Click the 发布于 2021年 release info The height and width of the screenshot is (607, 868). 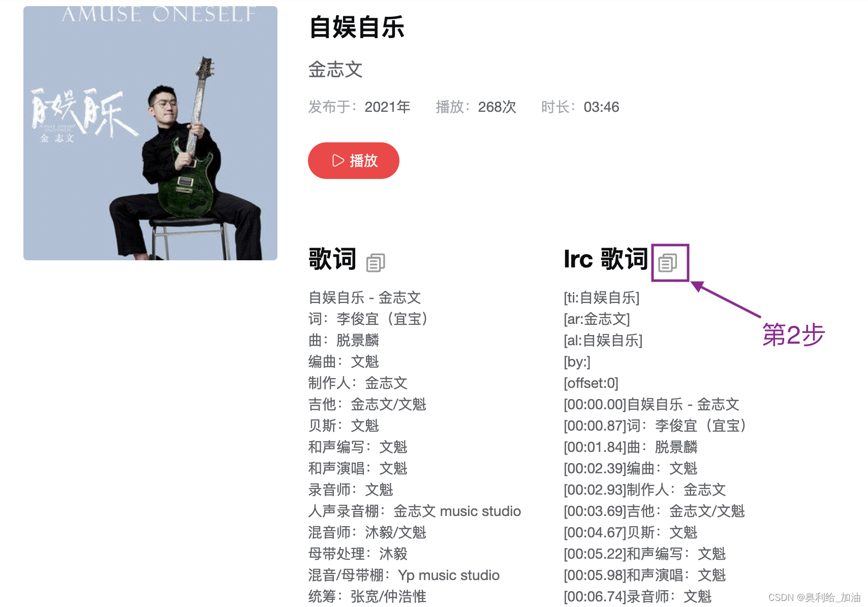[x=359, y=107]
